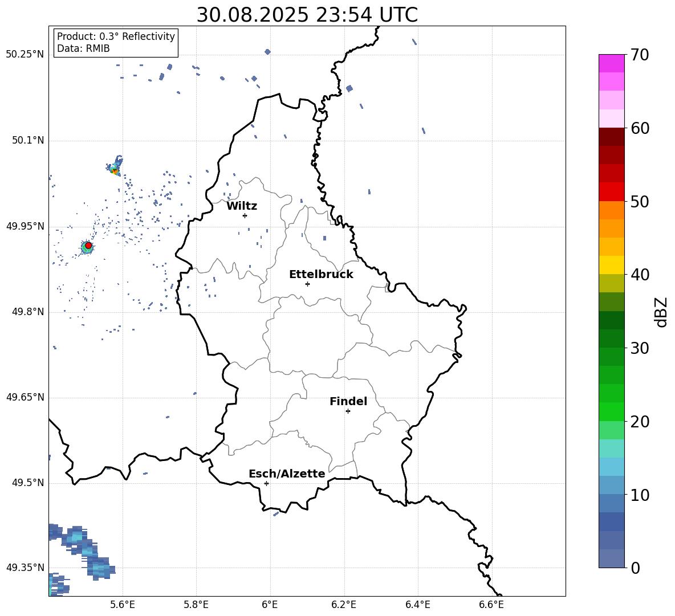Click the 50.25°N latitude label

25,55
